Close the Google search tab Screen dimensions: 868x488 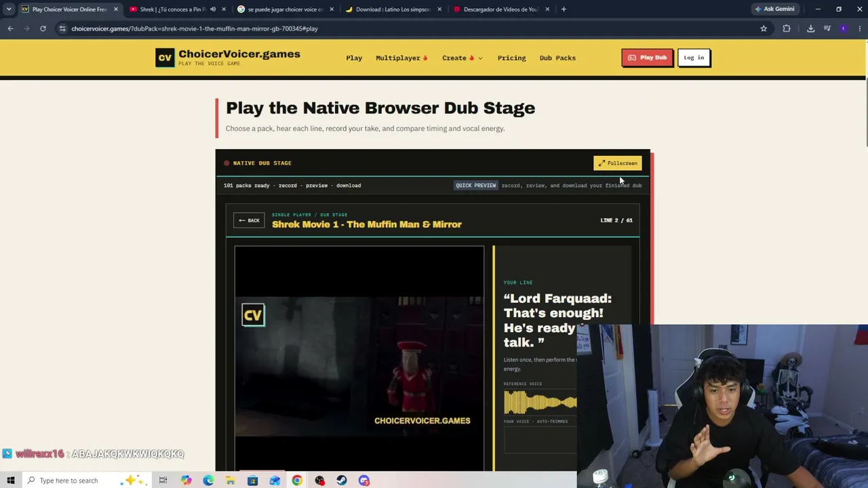tap(332, 9)
